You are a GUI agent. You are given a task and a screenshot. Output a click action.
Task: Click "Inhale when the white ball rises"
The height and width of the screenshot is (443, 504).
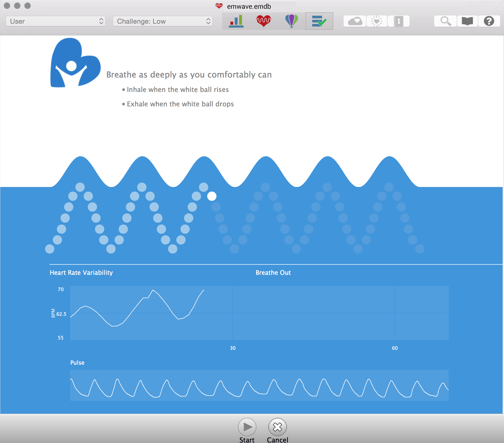(178, 90)
